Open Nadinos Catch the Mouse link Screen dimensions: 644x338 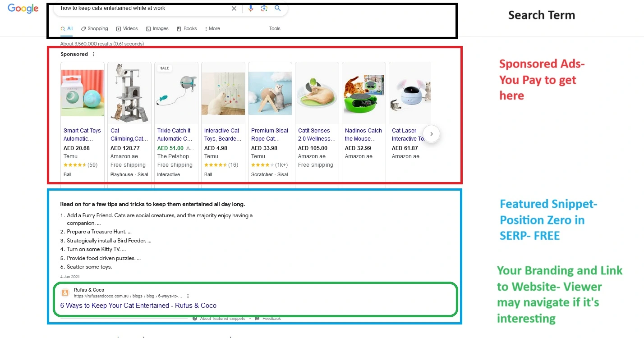(363, 135)
